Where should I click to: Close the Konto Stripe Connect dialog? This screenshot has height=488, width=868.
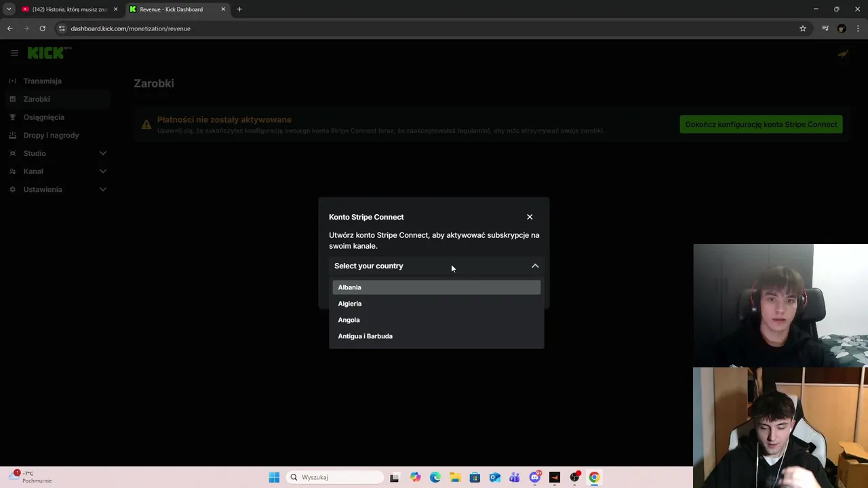point(530,217)
